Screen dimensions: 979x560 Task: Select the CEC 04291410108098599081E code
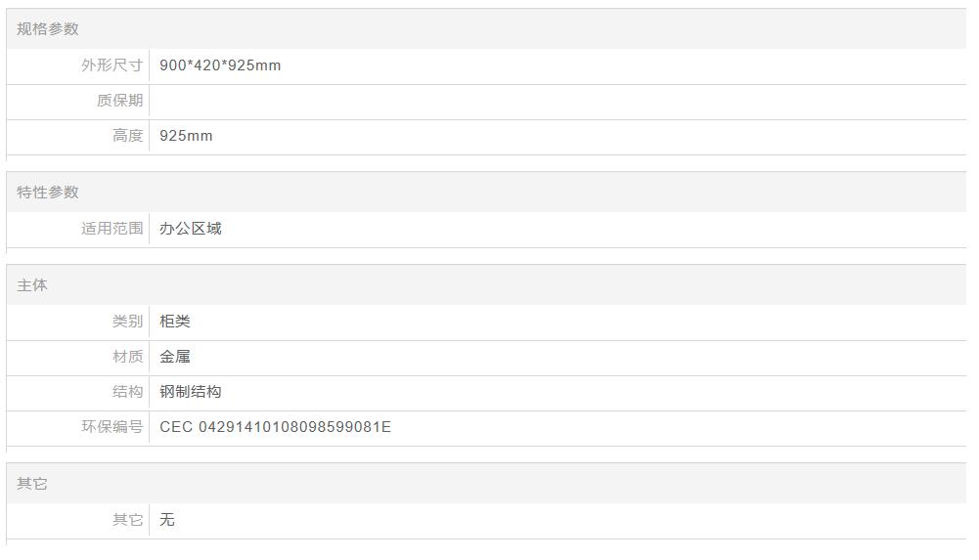click(275, 427)
